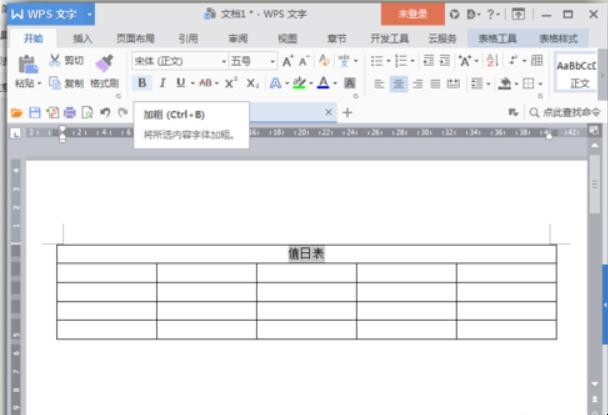
Task: Toggle Italic formatting button
Action: point(162,83)
